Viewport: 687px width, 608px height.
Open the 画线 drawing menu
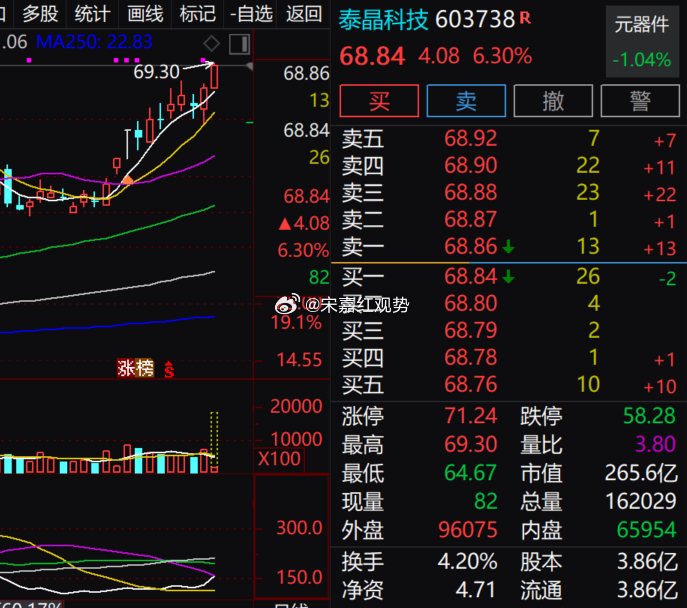click(145, 14)
